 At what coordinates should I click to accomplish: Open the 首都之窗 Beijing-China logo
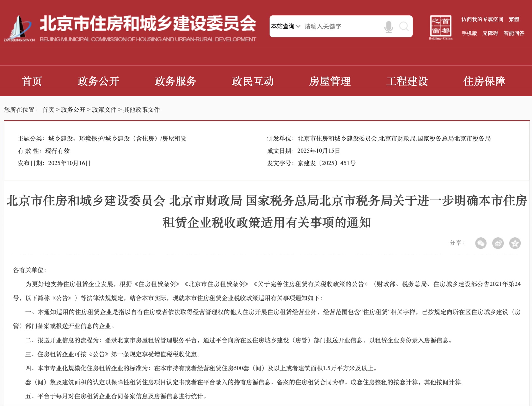441,27
